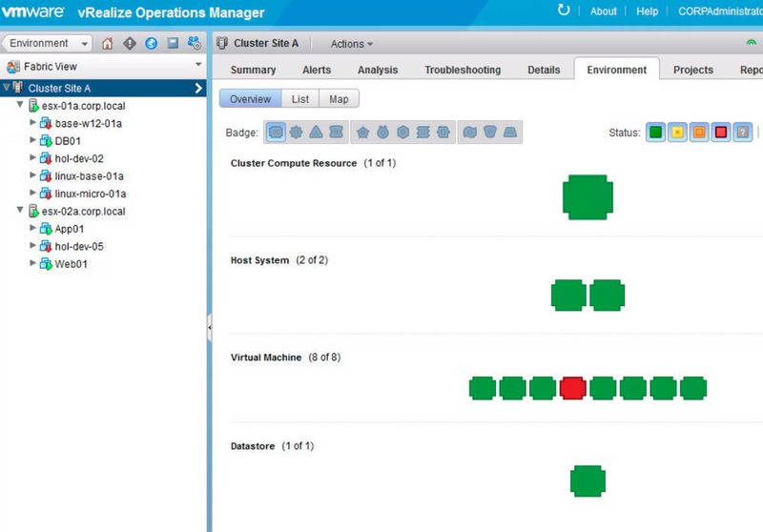Open the Environment globe icon
This screenshot has width=763, height=532.
[151, 43]
